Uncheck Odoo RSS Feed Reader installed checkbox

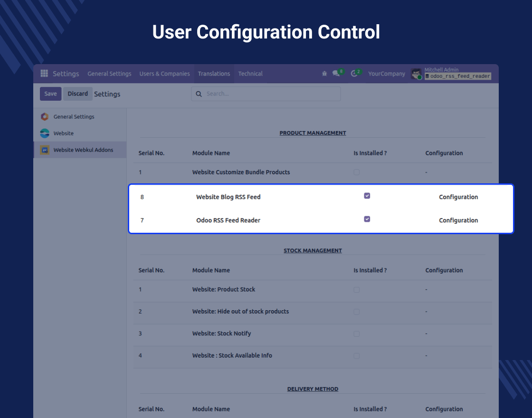click(367, 219)
